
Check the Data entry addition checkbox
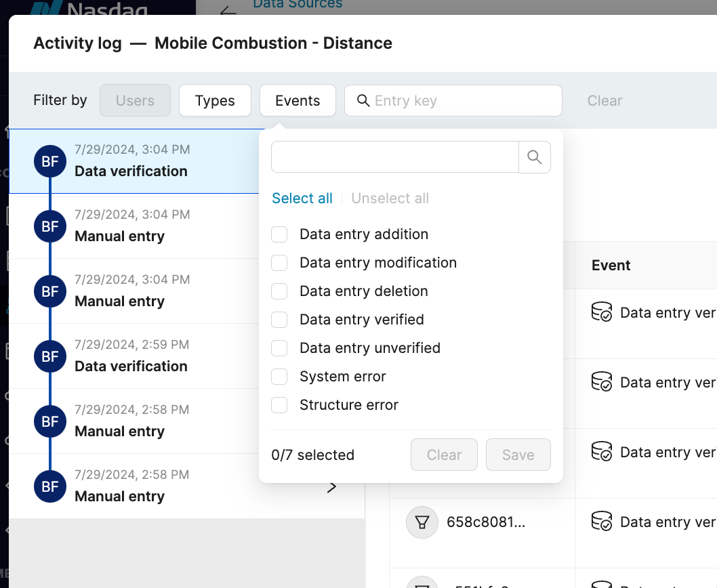279,234
